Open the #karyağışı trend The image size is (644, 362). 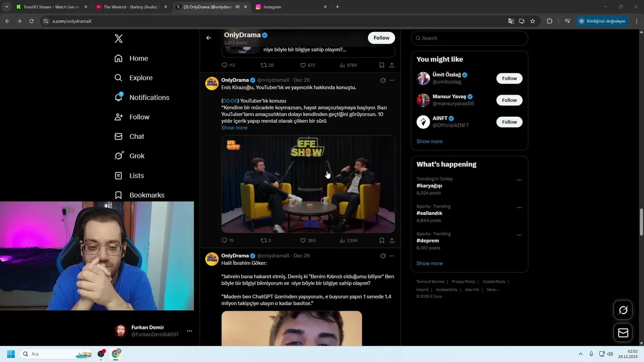(429, 186)
